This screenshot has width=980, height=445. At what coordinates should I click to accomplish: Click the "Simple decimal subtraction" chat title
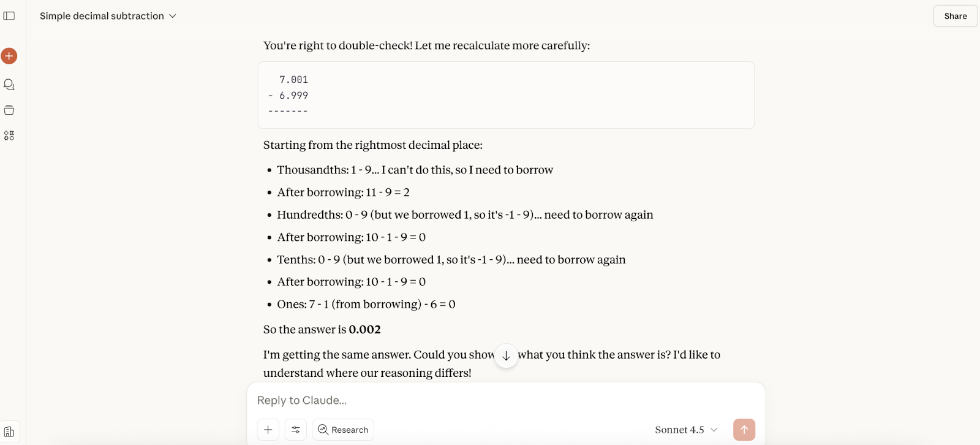pyautogui.click(x=102, y=16)
